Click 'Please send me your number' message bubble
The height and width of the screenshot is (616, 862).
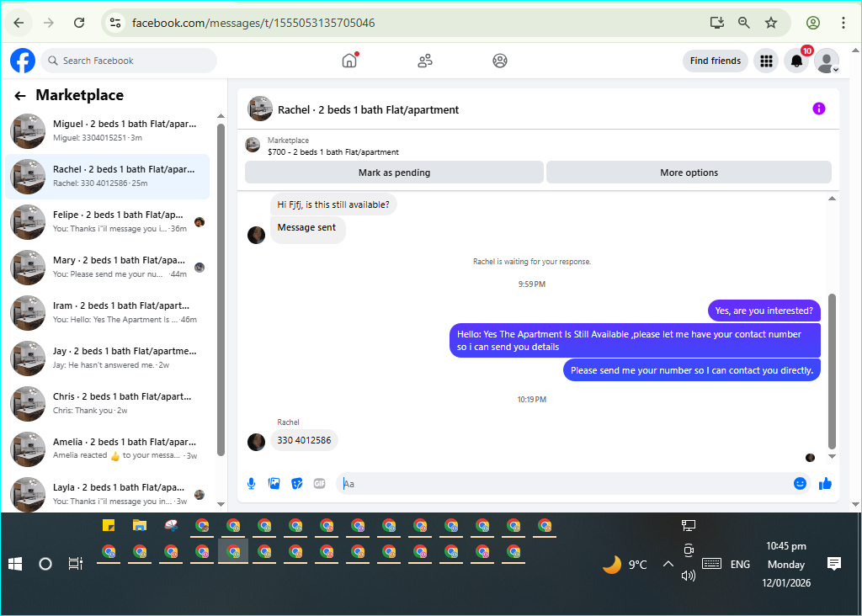point(692,370)
